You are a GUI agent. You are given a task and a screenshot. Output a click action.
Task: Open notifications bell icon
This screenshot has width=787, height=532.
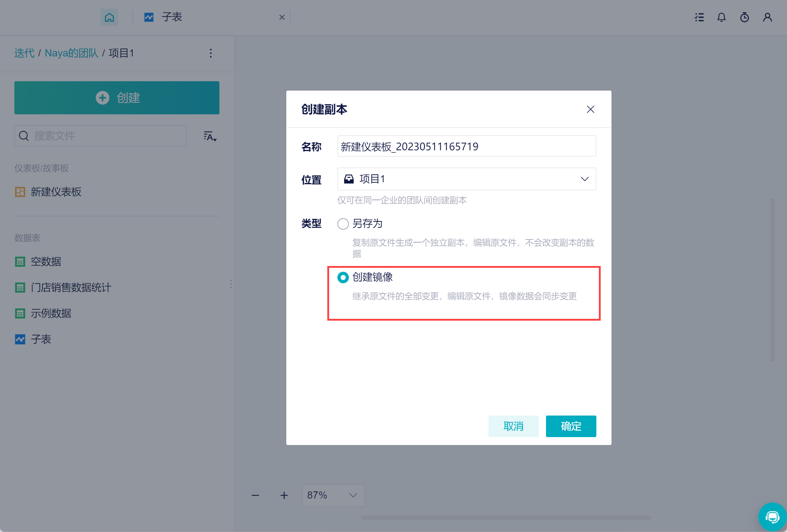point(722,17)
